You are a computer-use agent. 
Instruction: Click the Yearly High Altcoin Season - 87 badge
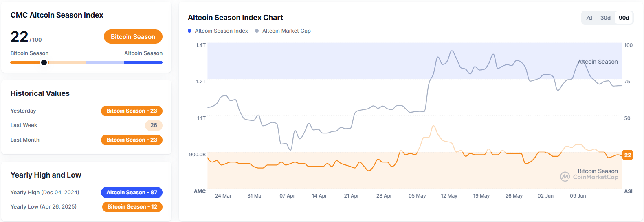(x=132, y=193)
